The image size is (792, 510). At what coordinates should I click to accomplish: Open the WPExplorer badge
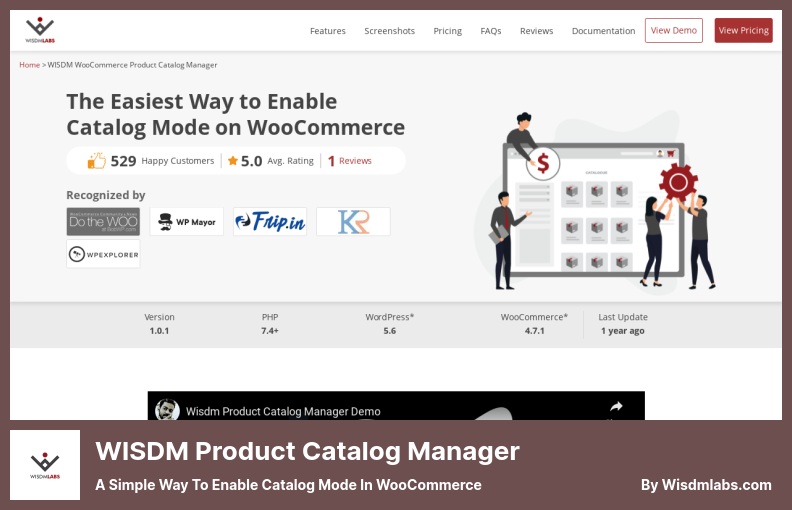(103, 254)
